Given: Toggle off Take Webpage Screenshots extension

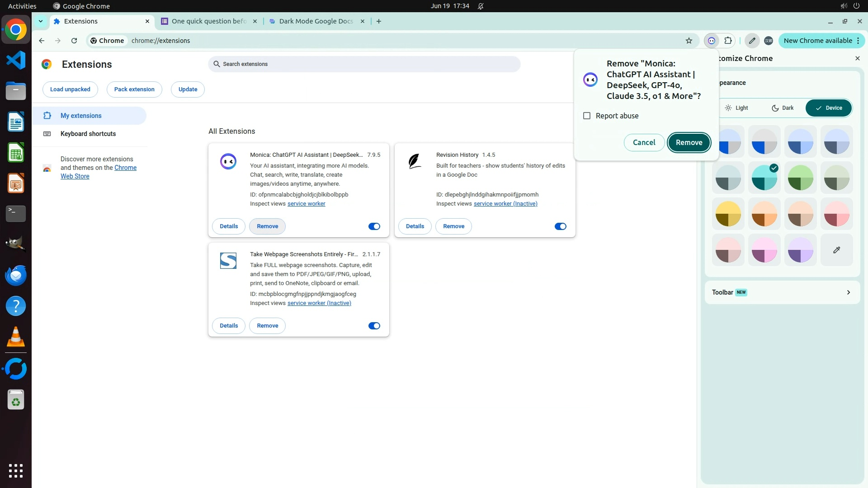Looking at the screenshot, I should click(374, 326).
